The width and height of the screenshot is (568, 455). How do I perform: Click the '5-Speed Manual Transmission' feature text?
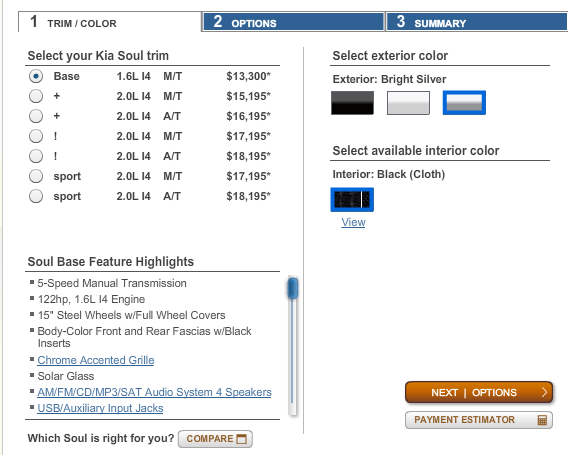[112, 283]
